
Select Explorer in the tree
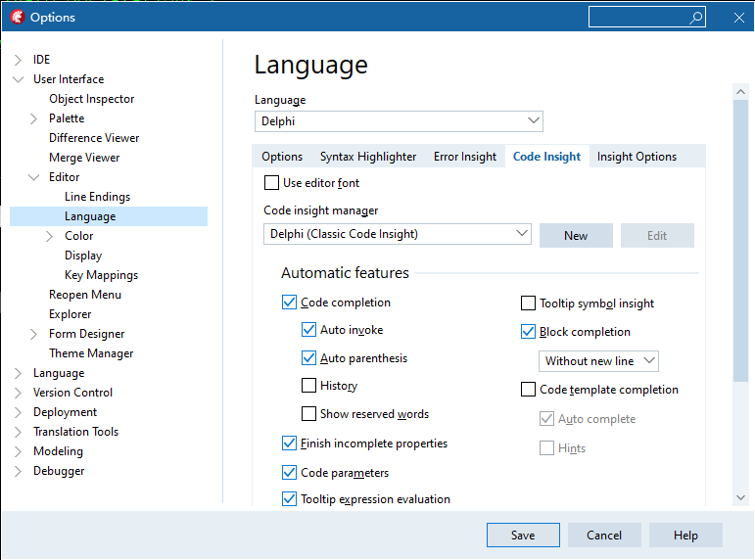[70, 314]
